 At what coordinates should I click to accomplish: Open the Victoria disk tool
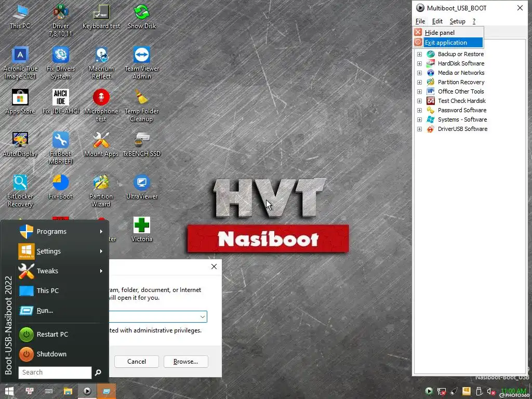(x=141, y=230)
